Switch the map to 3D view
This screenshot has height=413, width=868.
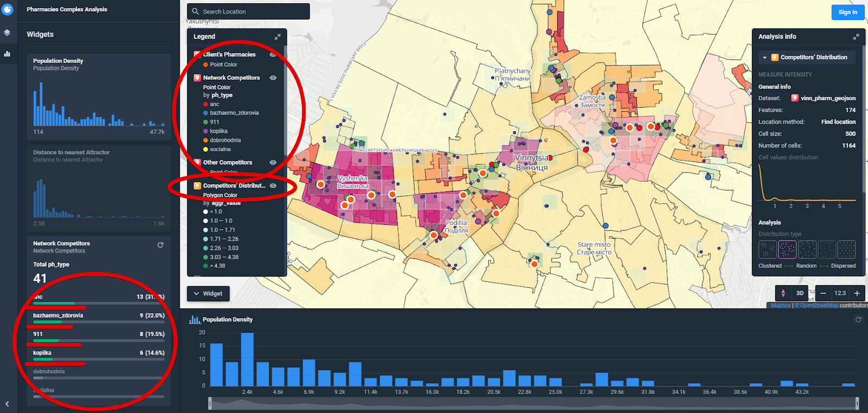[x=800, y=293]
